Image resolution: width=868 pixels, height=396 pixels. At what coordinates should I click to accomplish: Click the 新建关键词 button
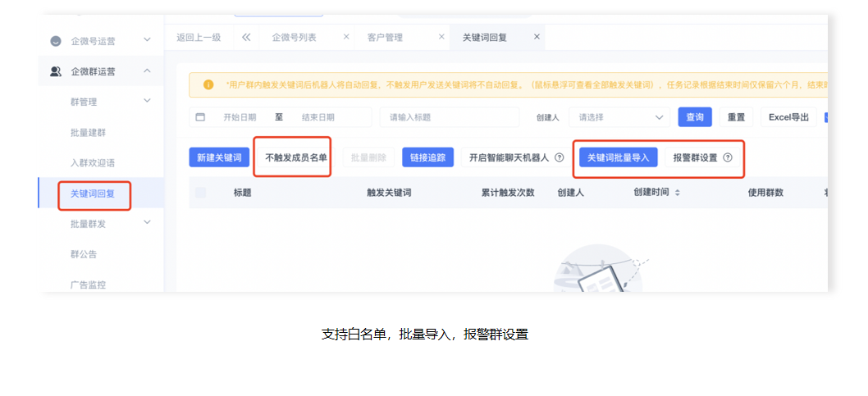tap(219, 157)
